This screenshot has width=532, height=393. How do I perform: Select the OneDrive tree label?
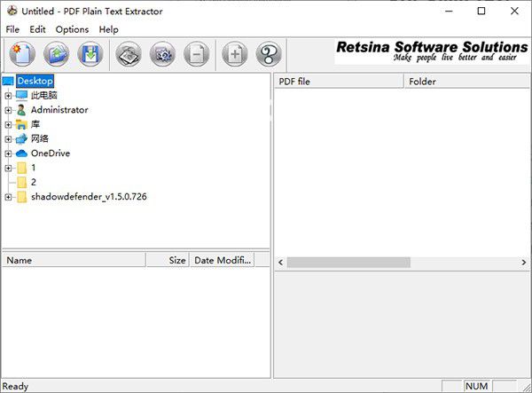[51, 153]
